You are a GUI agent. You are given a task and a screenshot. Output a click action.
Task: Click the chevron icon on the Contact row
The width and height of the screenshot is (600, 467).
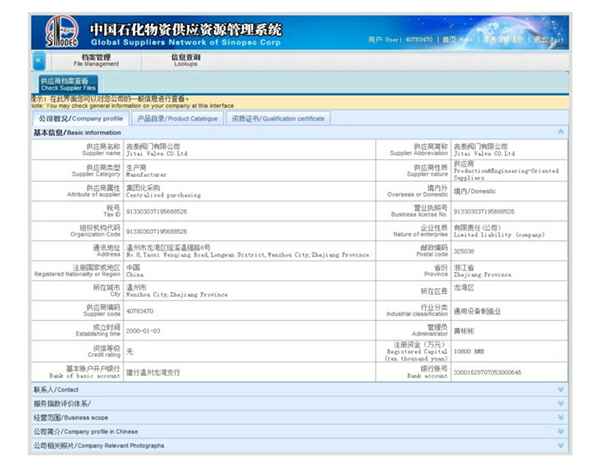(561, 389)
